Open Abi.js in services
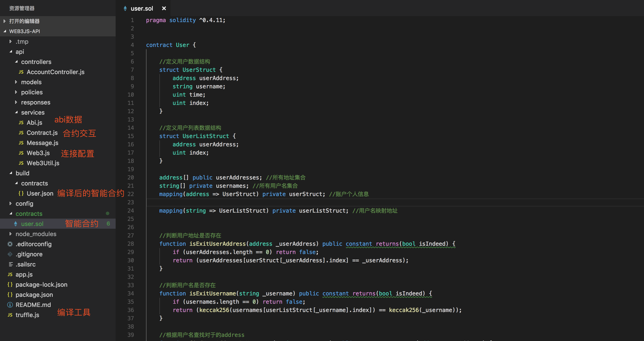Image resolution: width=644 pixels, height=341 pixels. [x=35, y=123]
